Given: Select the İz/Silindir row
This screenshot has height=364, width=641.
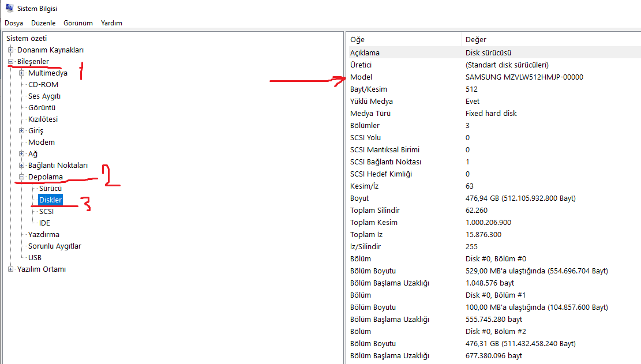Looking at the screenshot, I should 493,247.
